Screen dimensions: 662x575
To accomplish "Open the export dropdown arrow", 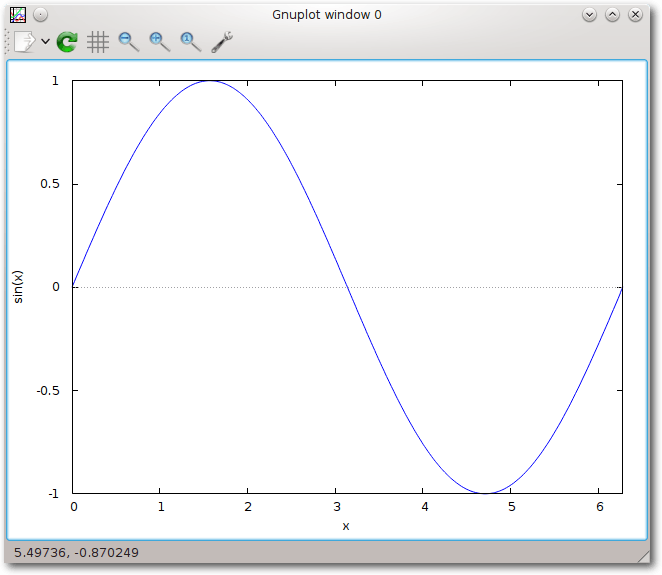I will coord(45,41).
